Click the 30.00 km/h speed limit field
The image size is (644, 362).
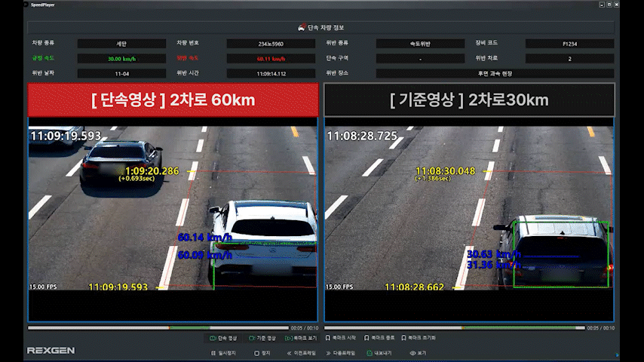121,59
